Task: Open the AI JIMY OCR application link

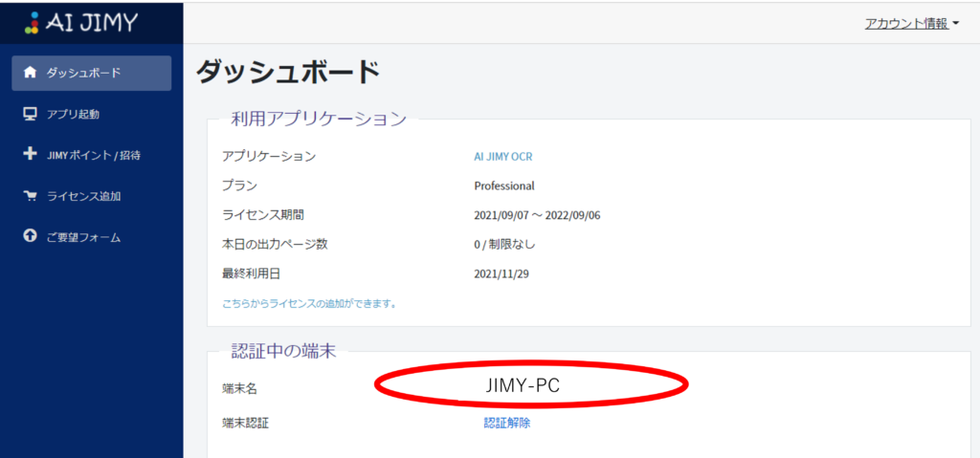Action: pyautogui.click(x=503, y=157)
